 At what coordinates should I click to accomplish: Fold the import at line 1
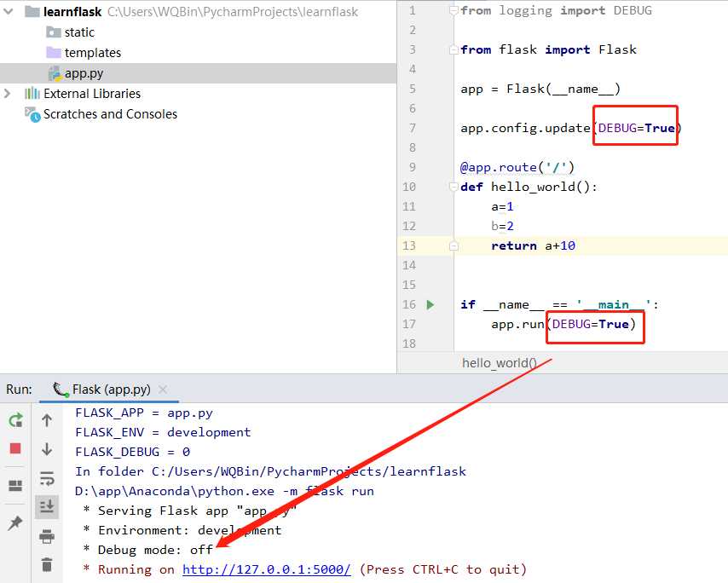tap(454, 11)
